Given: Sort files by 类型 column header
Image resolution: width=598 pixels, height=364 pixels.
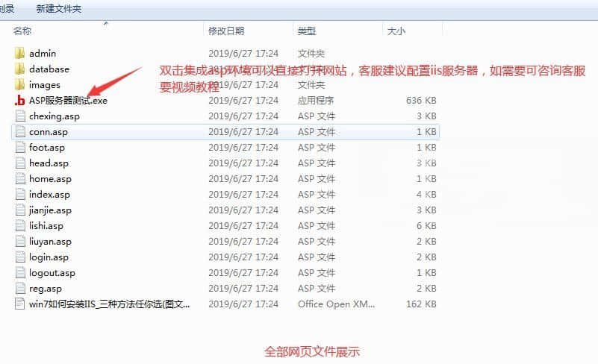Looking at the screenshot, I should click(x=306, y=31).
